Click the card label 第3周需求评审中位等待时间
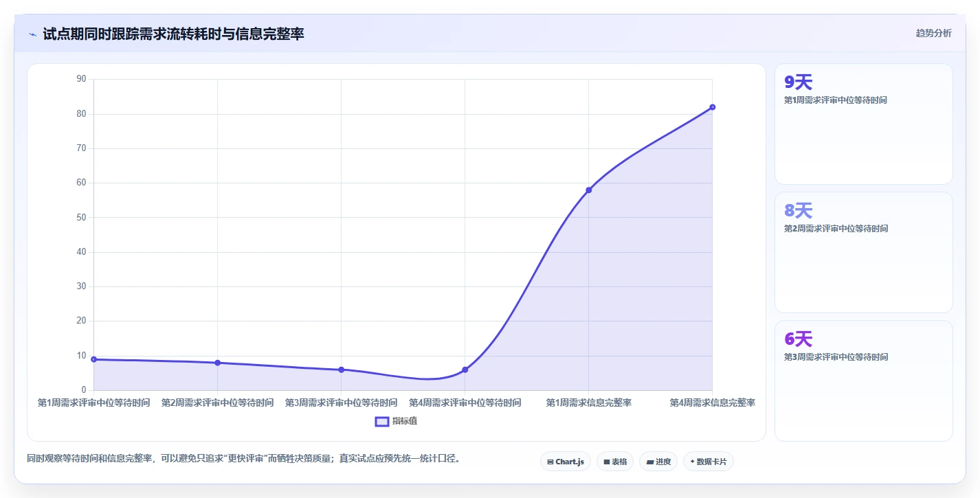Viewport: 980px width, 498px height. pos(836,357)
